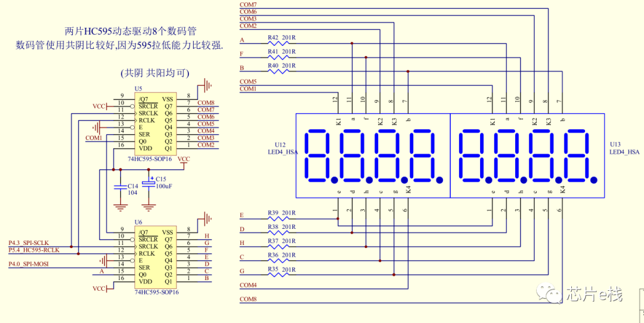Click COM3 net label at U5 Q2 output
The height and width of the screenshot is (323, 644).
click(206, 138)
